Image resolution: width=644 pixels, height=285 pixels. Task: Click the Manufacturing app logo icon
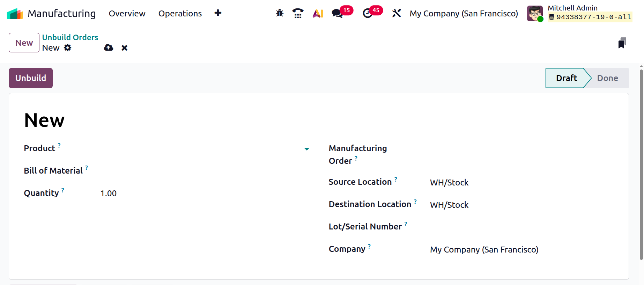coord(15,14)
